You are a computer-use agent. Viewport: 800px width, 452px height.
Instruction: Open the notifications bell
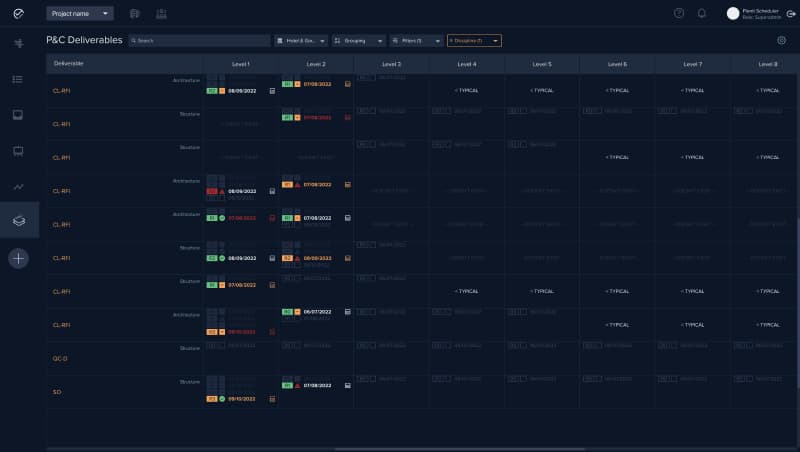[702, 13]
